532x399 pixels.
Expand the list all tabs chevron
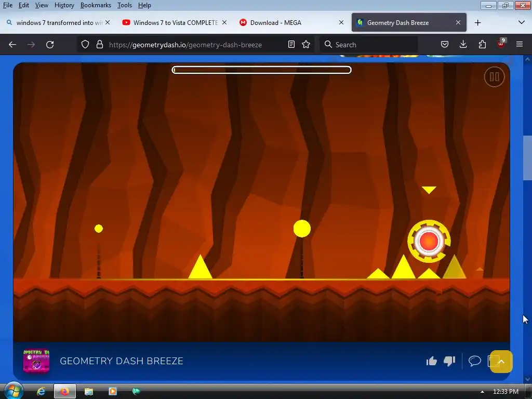[522, 22]
